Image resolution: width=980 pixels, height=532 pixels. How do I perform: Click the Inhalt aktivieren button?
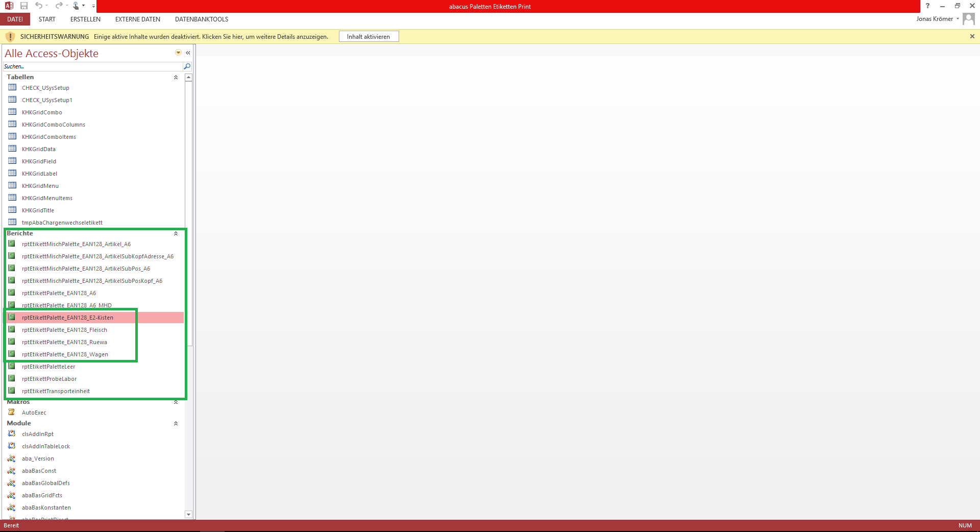point(369,37)
